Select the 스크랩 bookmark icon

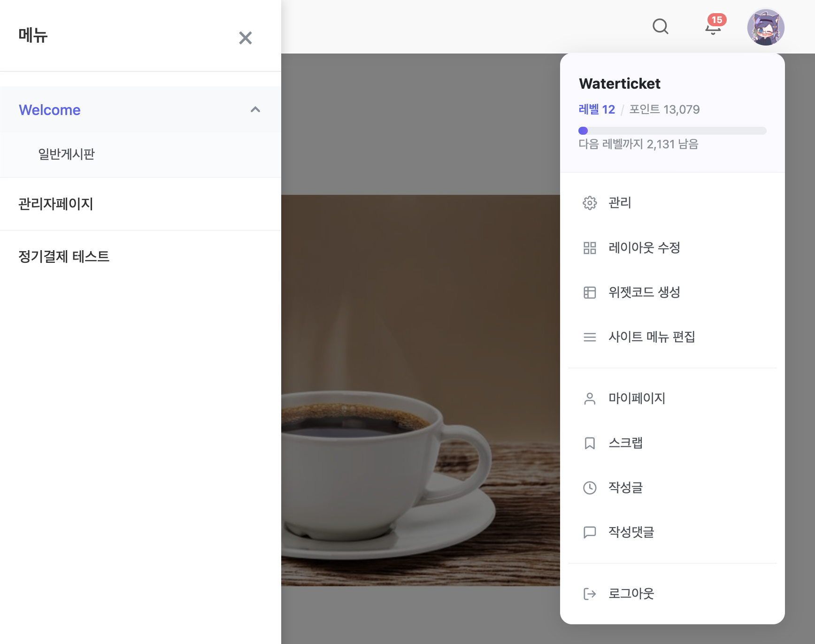(x=590, y=443)
